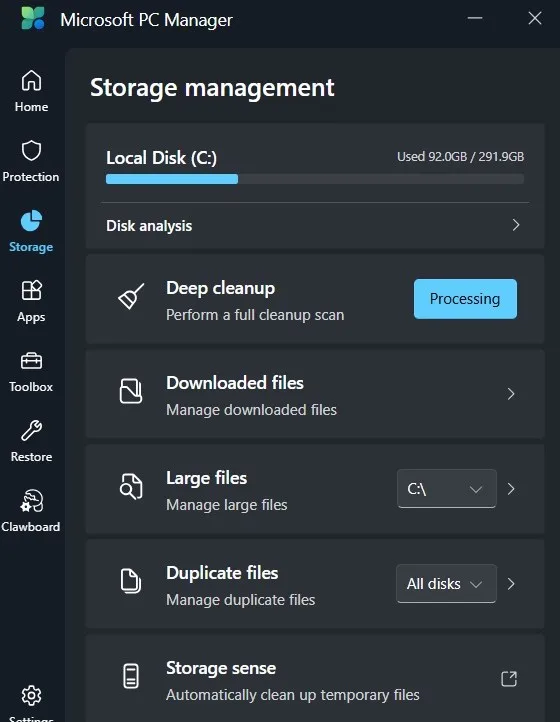Open Downloaded files via its chevron

click(511, 394)
